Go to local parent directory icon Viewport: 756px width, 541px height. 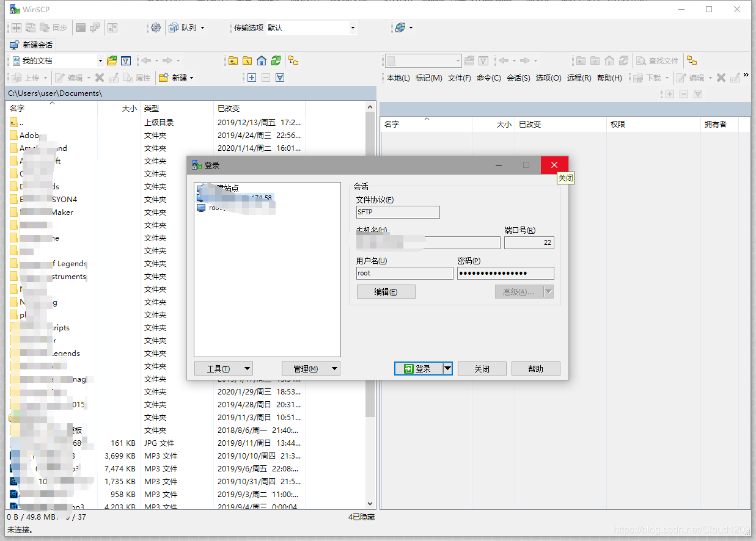tap(233, 60)
